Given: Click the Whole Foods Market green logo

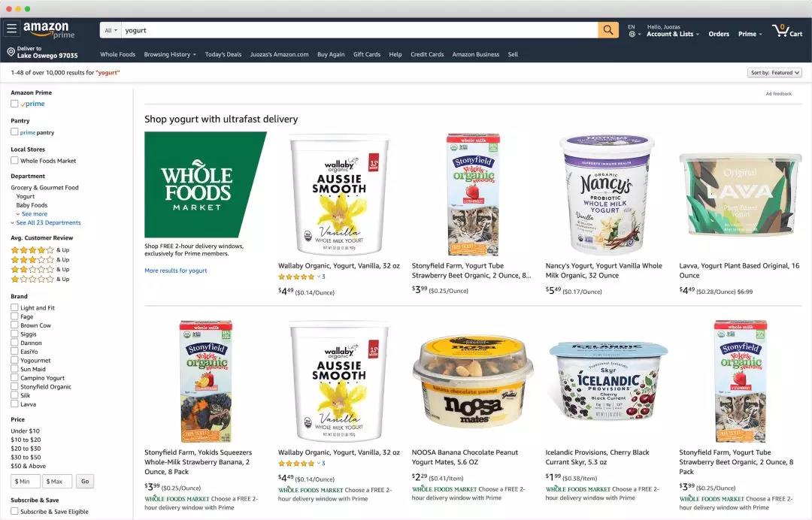Looking at the screenshot, I should [205, 184].
